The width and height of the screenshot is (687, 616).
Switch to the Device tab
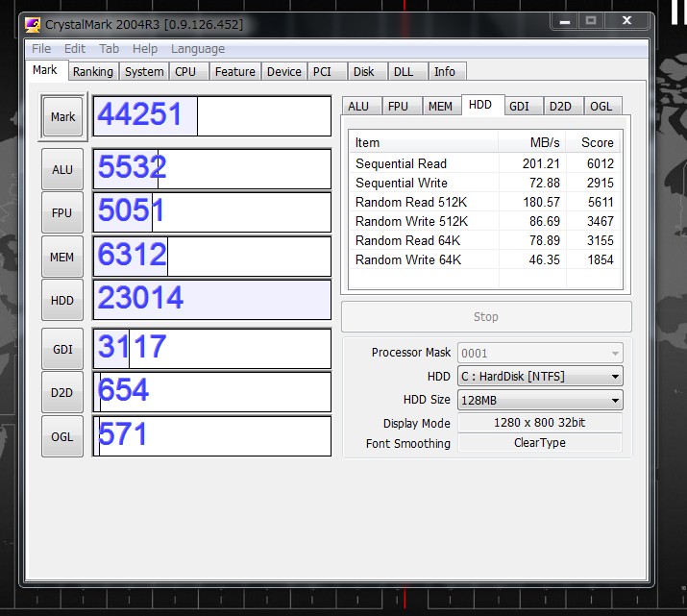coord(283,71)
